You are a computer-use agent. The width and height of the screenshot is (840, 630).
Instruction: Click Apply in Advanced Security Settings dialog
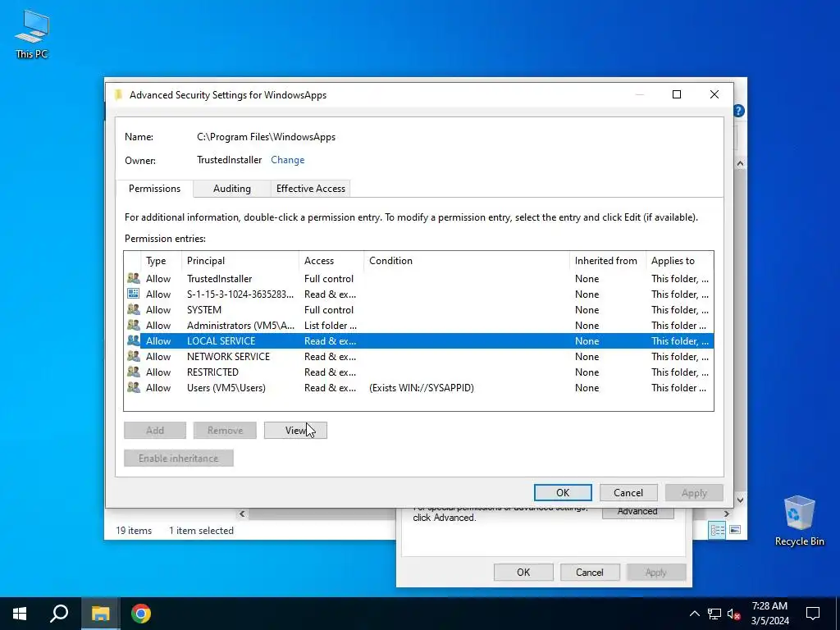[x=694, y=493]
